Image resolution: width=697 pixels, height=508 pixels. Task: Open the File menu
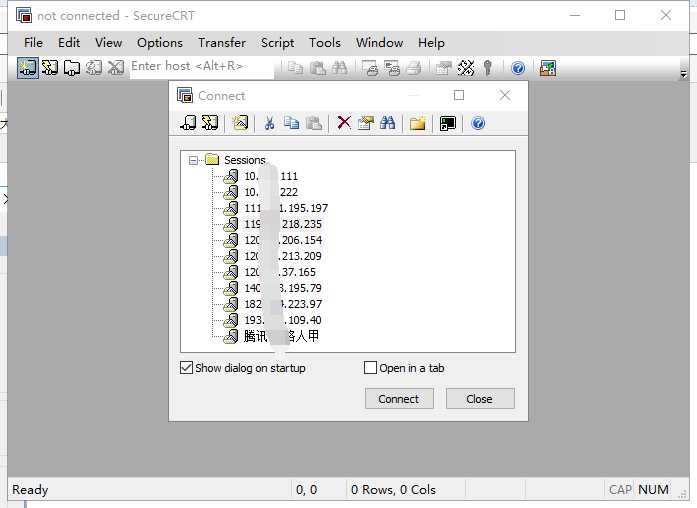pos(33,43)
